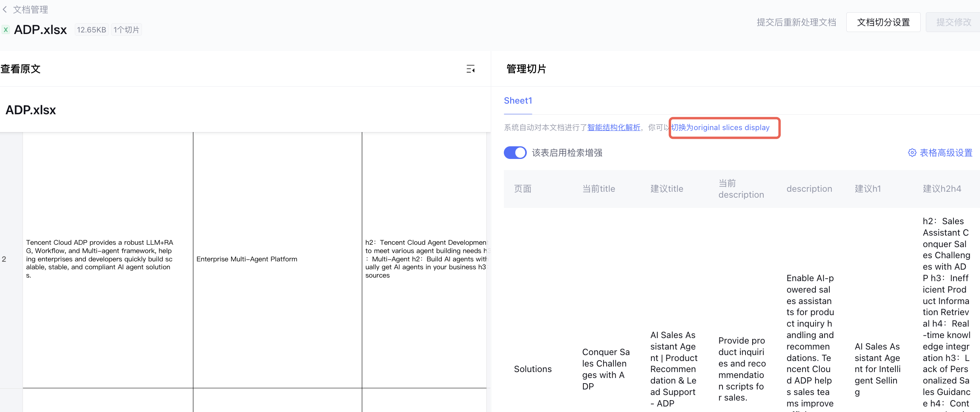Select the 页面 column header
The image size is (980, 412).
point(522,189)
